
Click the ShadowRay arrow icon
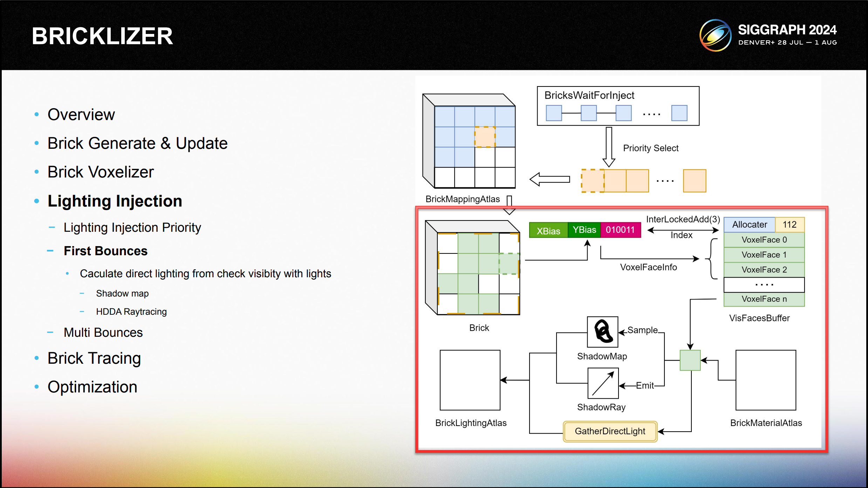click(603, 383)
